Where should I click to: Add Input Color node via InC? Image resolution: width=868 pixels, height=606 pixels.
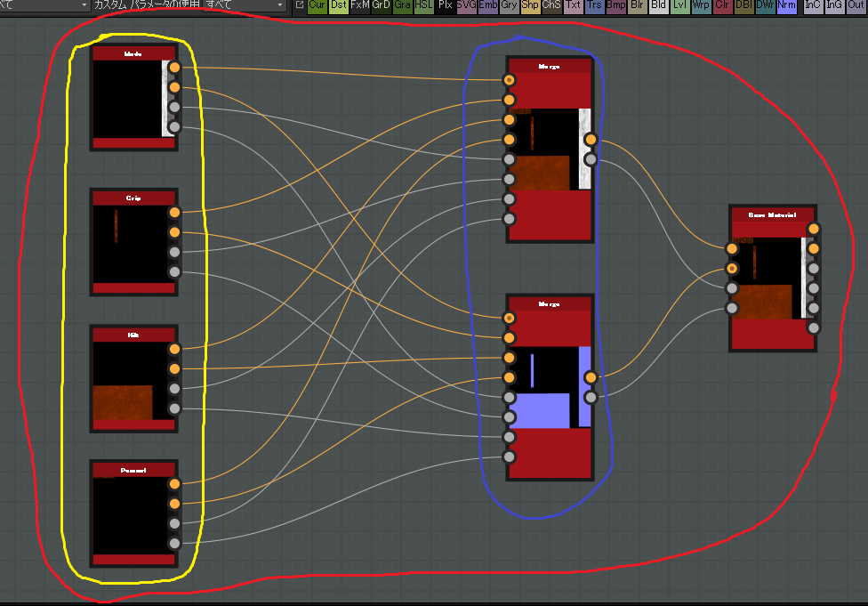point(813,5)
